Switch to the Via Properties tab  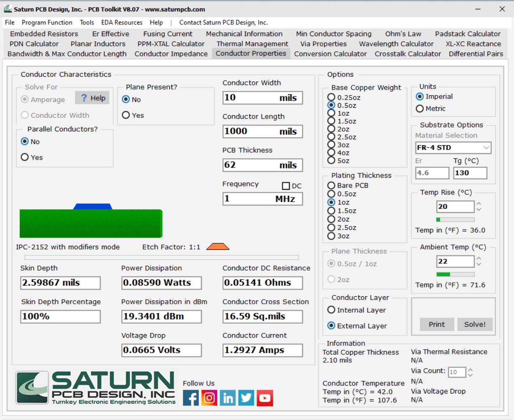tap(323, 44)
